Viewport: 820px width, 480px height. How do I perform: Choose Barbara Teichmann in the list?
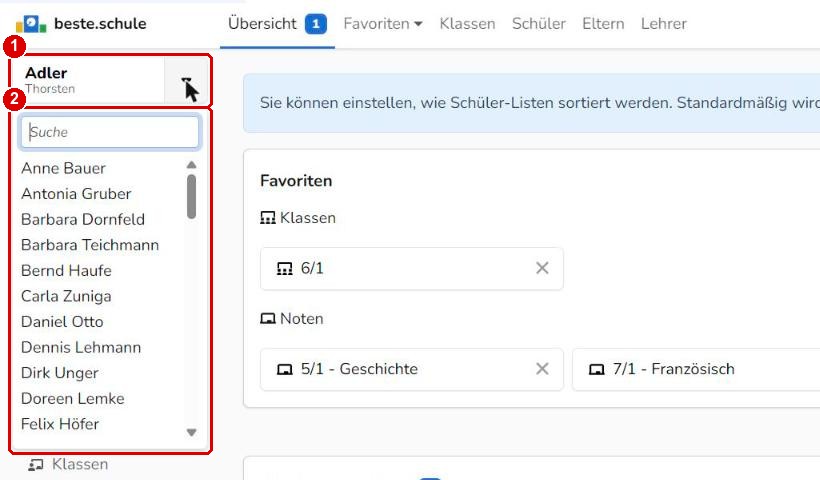point(90,245)
